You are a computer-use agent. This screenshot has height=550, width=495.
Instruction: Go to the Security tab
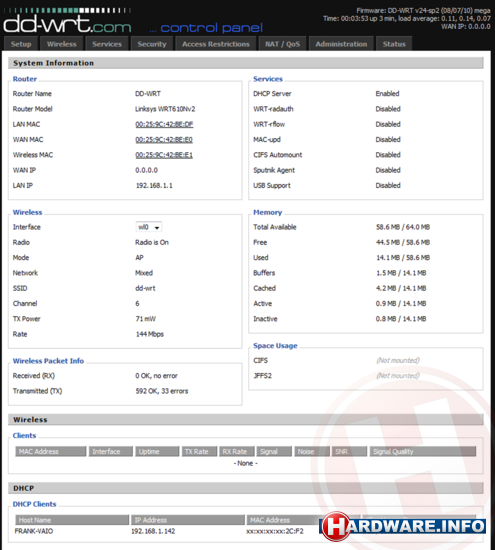point(152,44)
